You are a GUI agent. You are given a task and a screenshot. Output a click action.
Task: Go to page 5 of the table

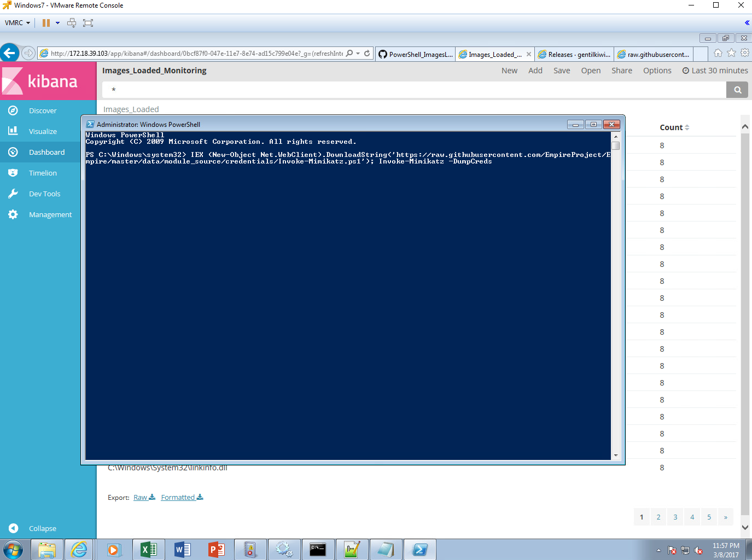pos(709,517)
